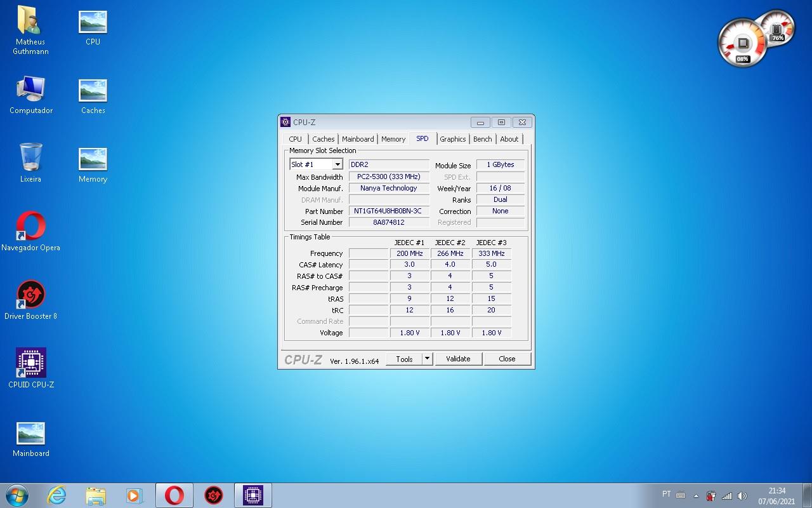Image resolution: width=812 pixels, height=508 pixels.
Task: Open Windows Explorer from the taskbar
Action: 96,495
